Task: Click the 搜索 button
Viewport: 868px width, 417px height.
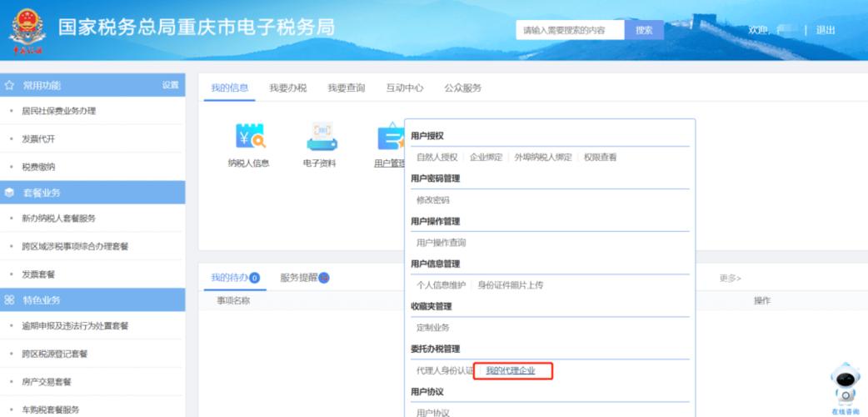Action: pyautogui.click(x=644, y=30)
